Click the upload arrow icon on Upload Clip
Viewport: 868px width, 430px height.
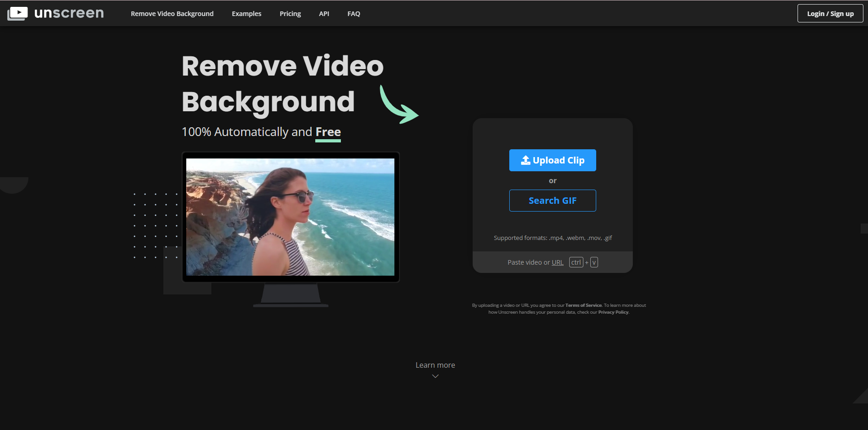coord(525,160)
